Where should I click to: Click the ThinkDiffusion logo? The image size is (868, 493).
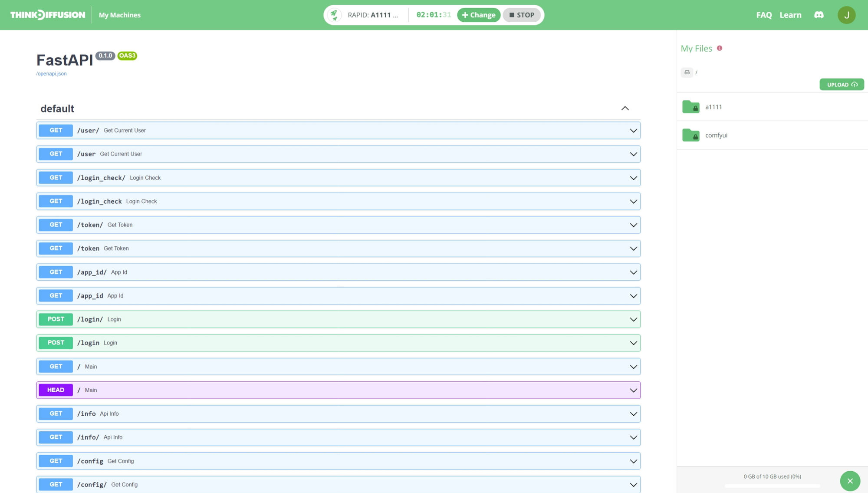coord(48,15)
